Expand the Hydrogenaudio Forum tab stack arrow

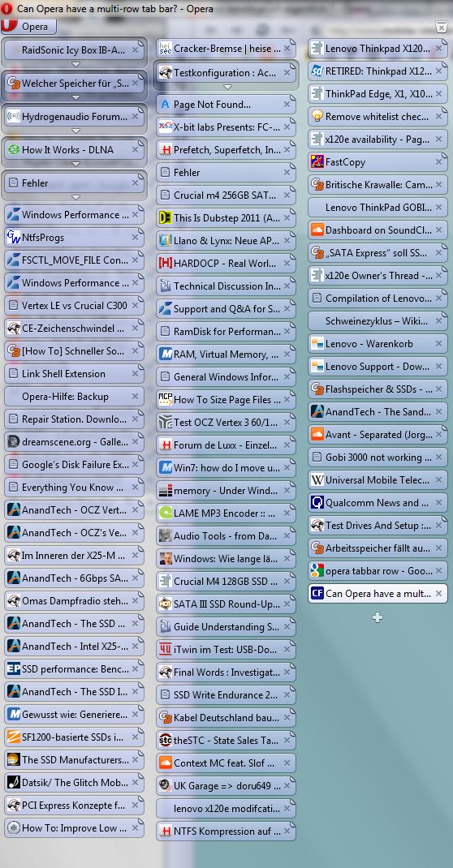point(75,131)
